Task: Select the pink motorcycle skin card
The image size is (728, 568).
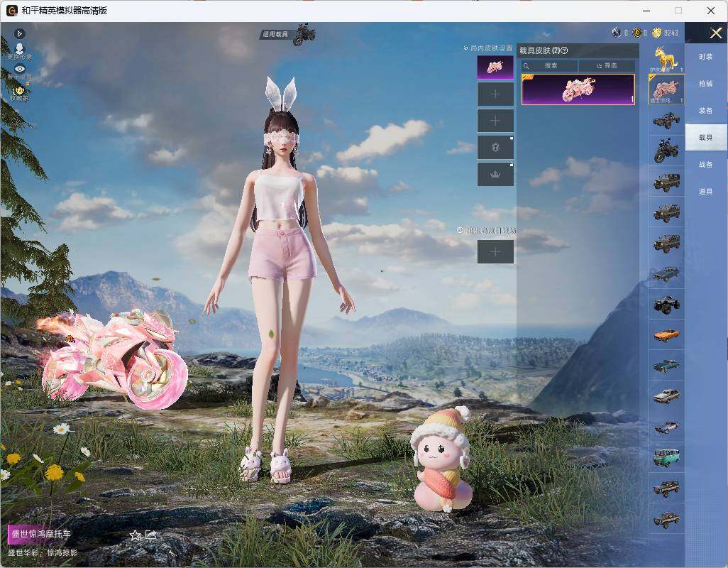Action: pos(578,89)
